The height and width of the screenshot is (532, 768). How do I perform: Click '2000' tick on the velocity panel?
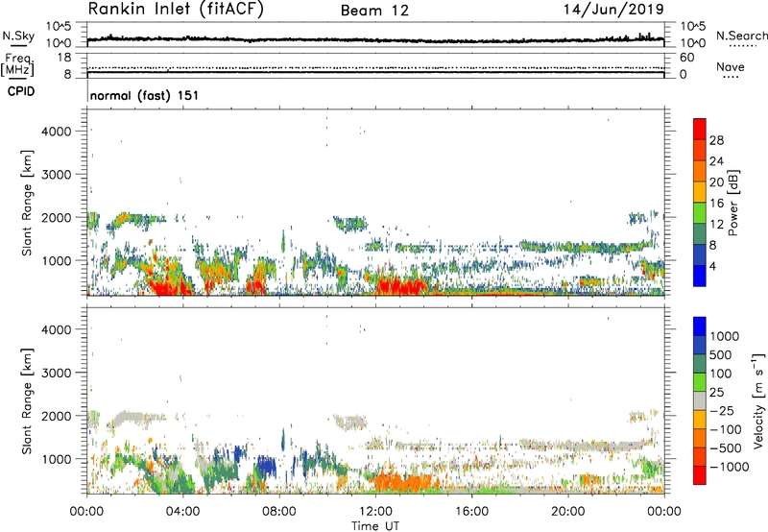coord(57,416)
